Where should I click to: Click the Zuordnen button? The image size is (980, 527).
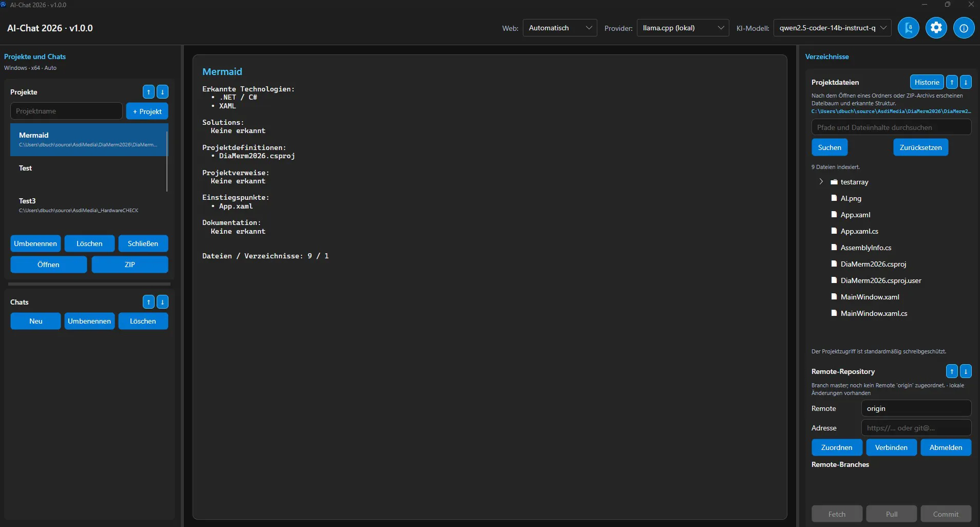(x=837, y=447)
